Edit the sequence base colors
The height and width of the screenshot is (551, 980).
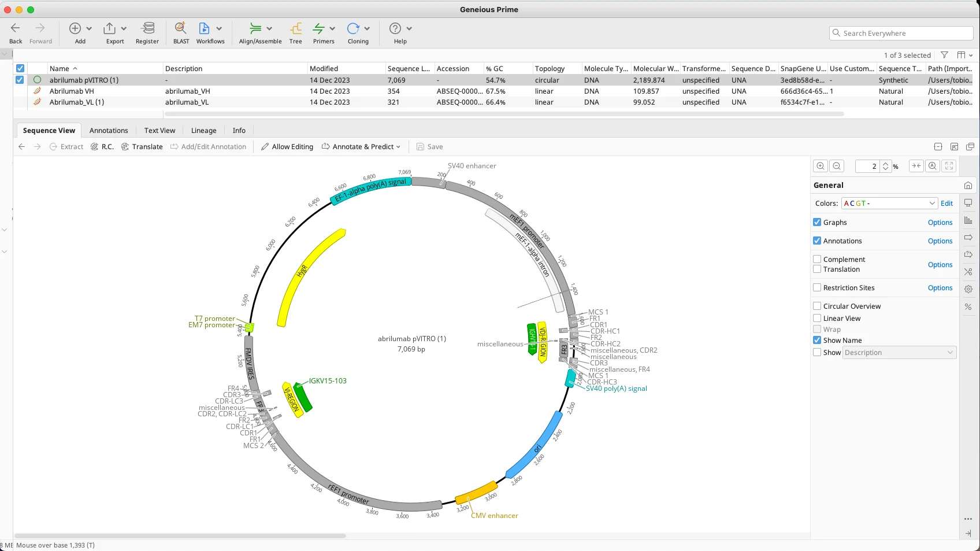[946, 203]
